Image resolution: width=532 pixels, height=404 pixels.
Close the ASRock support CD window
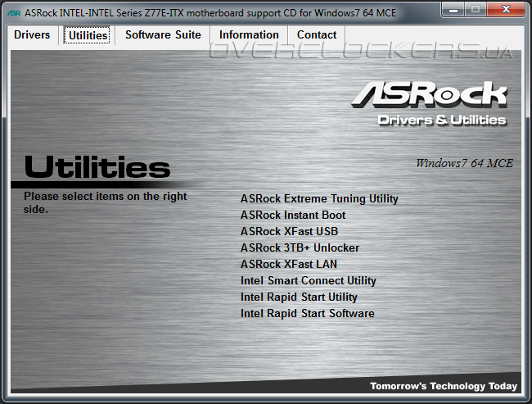[506, 9]
